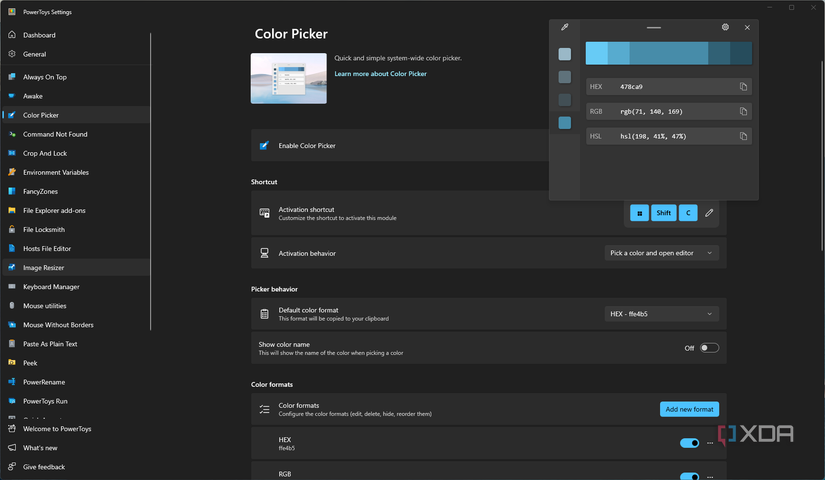This screenshot has height=480, width=825.
Task: Click the Environment Variables icon
Action: (x=12, y=172)
